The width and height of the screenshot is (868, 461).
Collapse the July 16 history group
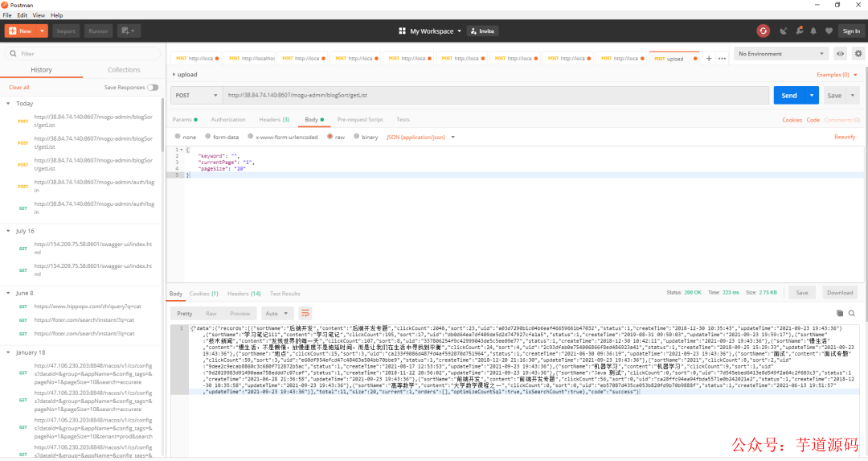[8, 231]
